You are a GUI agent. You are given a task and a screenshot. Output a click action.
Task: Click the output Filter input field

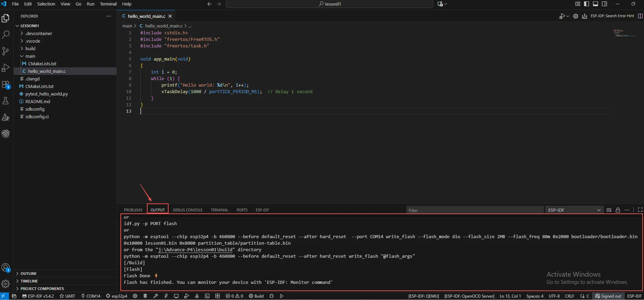[475, 210]
